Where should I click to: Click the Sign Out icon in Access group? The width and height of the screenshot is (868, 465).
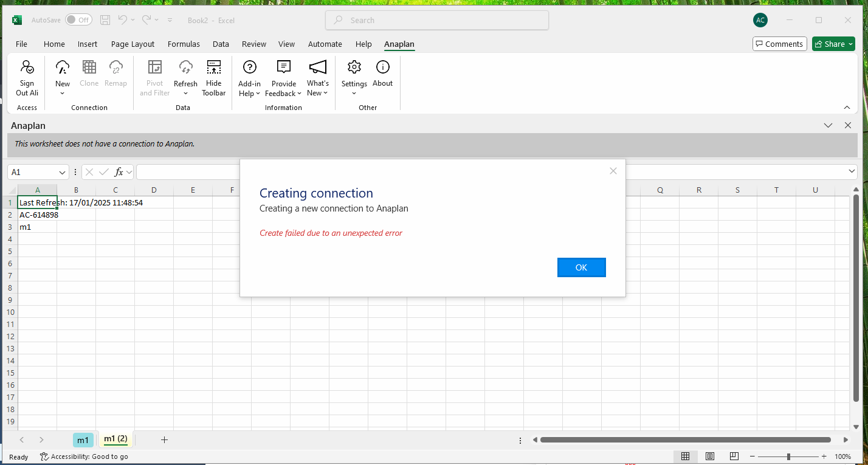pyautogui.click(x=27, y=67)
